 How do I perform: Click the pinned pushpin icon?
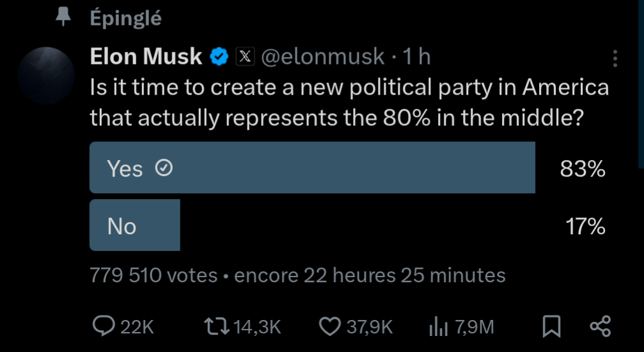(x=63, y=18)
